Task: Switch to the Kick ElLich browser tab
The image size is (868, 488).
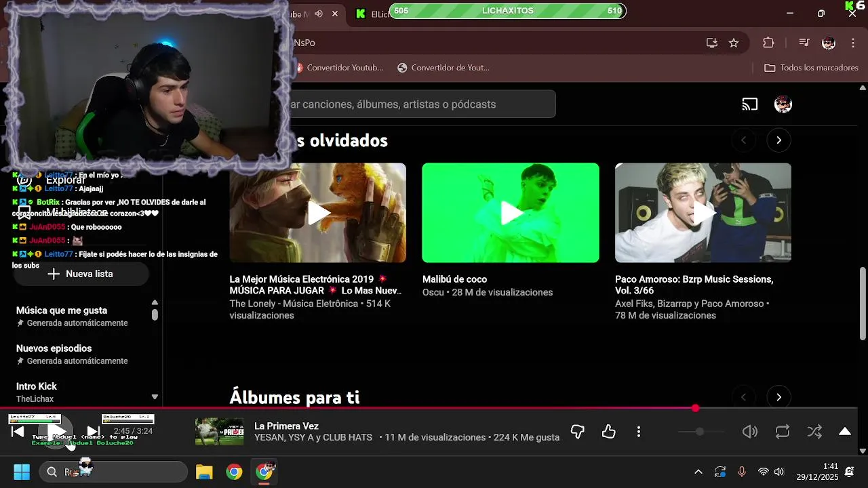Action: [372, 14]
